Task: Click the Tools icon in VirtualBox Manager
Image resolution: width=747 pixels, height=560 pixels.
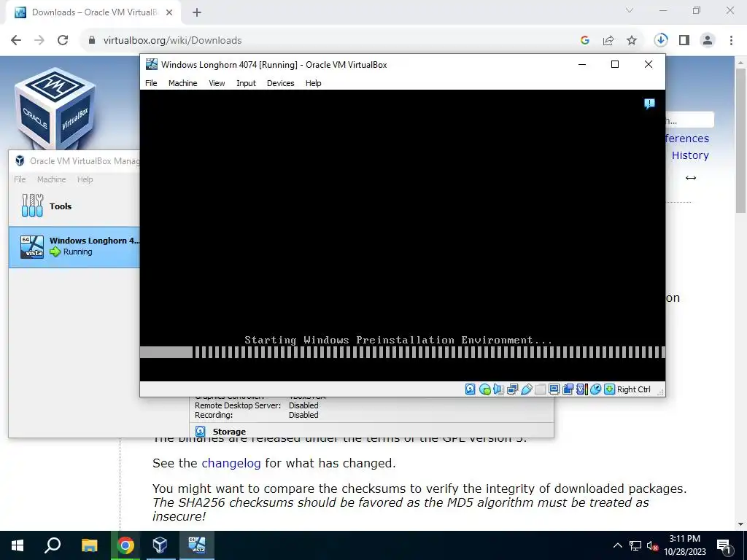Action: pyautogui.click(x=32, y=206)
